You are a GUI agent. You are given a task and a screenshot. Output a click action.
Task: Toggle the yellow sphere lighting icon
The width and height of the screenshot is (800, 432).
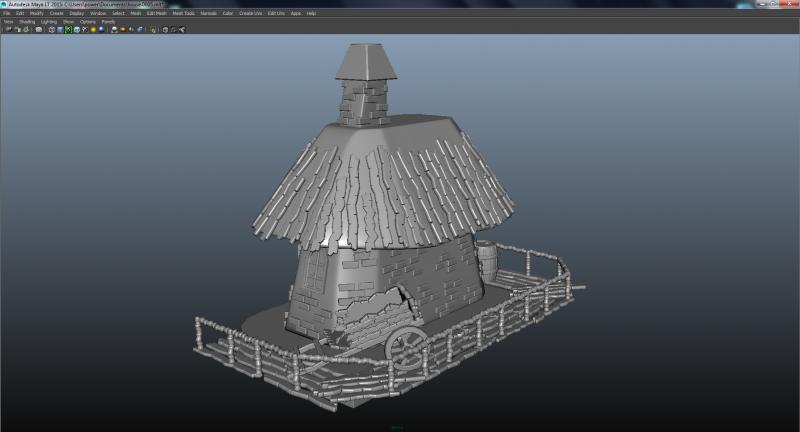tap(93, 30)
